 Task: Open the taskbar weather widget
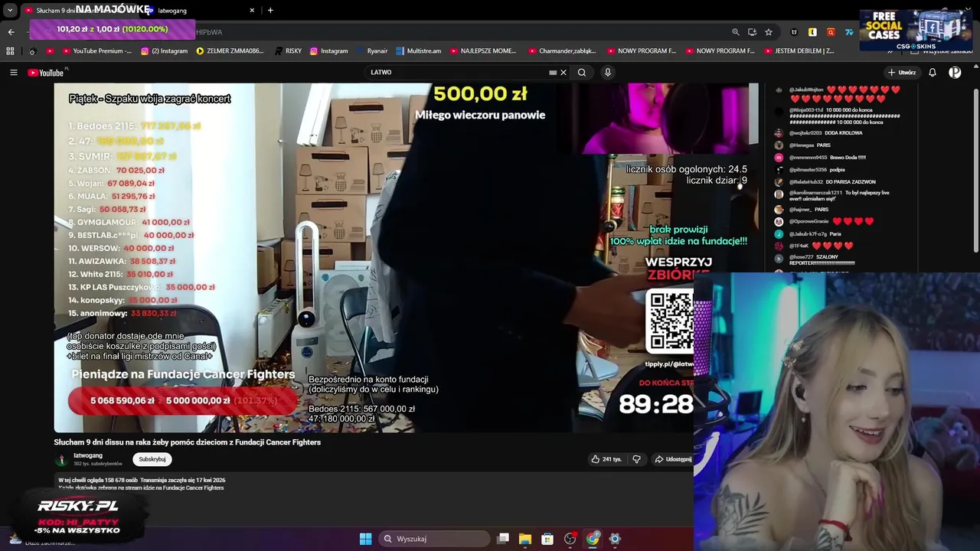click(x=42, y=540)
